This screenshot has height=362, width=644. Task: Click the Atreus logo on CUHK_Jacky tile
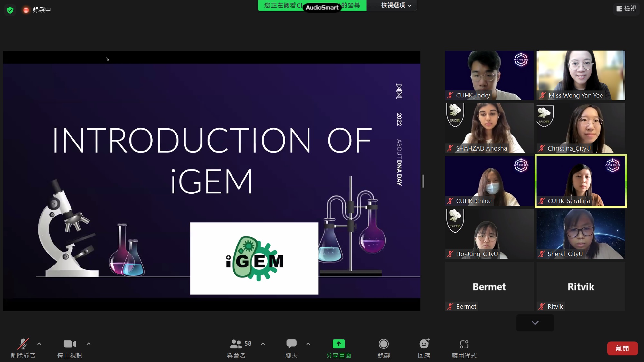521,60
